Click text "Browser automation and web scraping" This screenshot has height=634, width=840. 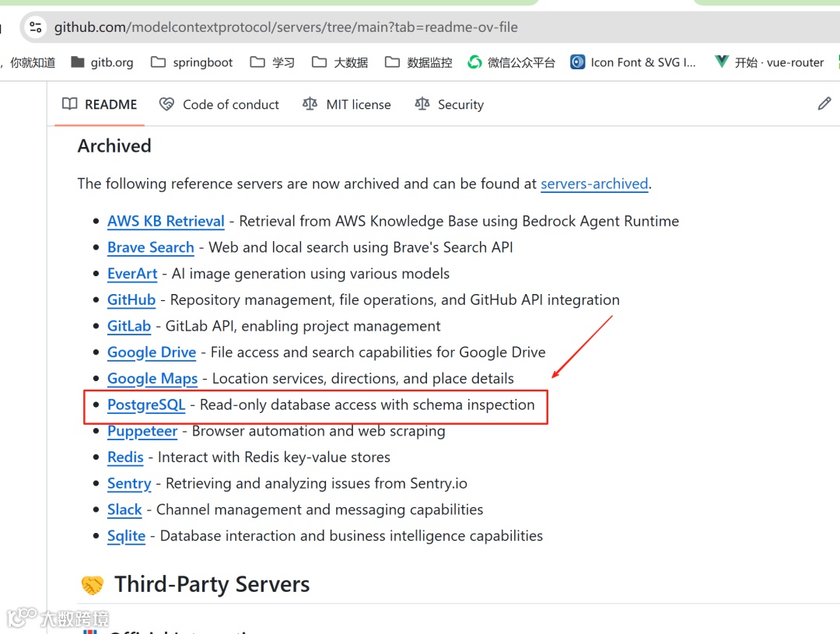point(319,432)
